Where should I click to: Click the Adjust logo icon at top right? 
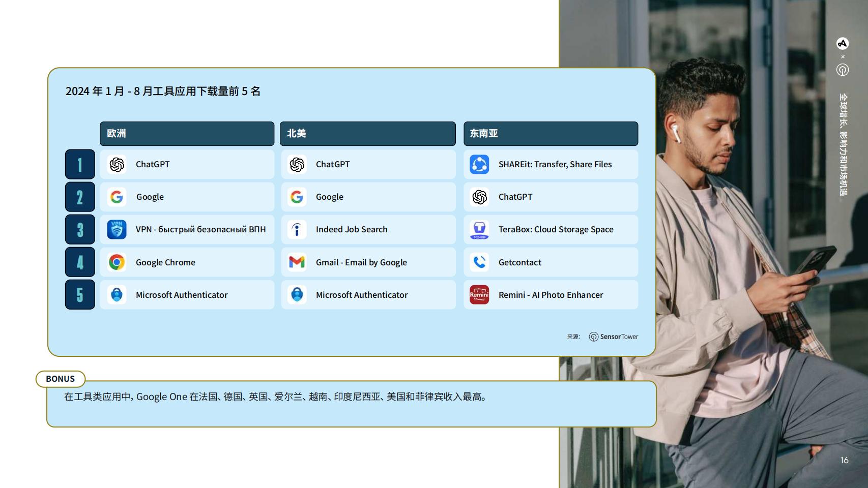(x=843, y=44)
